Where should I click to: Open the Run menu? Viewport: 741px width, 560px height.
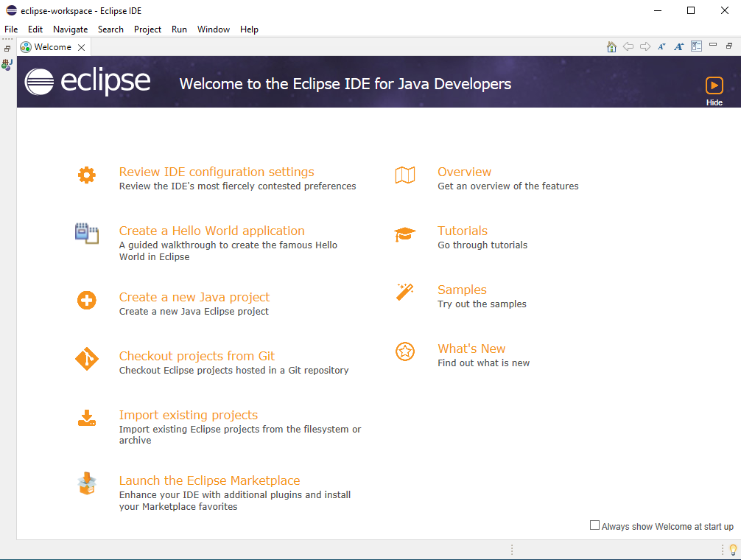(179, 29)
